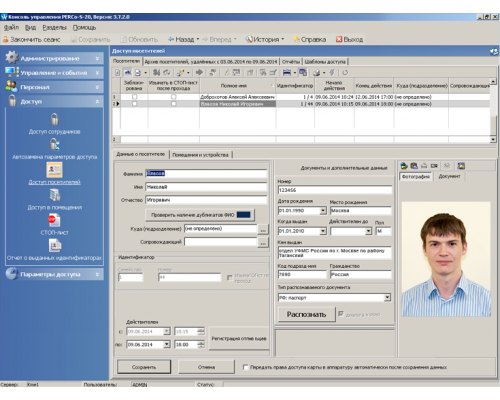The height and width of the screenshot is (400, 500).
Task: Click Сохранить button at form bottom
Action: click(x=144, y=367)
